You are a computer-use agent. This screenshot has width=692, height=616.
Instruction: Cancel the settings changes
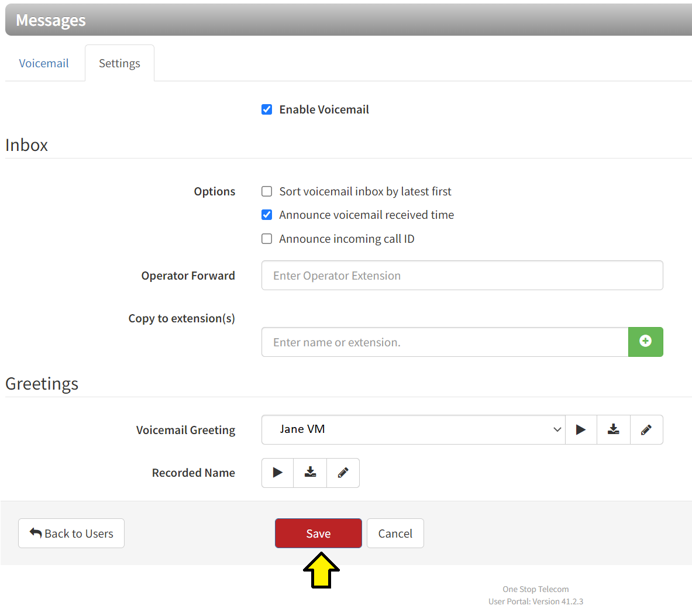tap(395, 533)
